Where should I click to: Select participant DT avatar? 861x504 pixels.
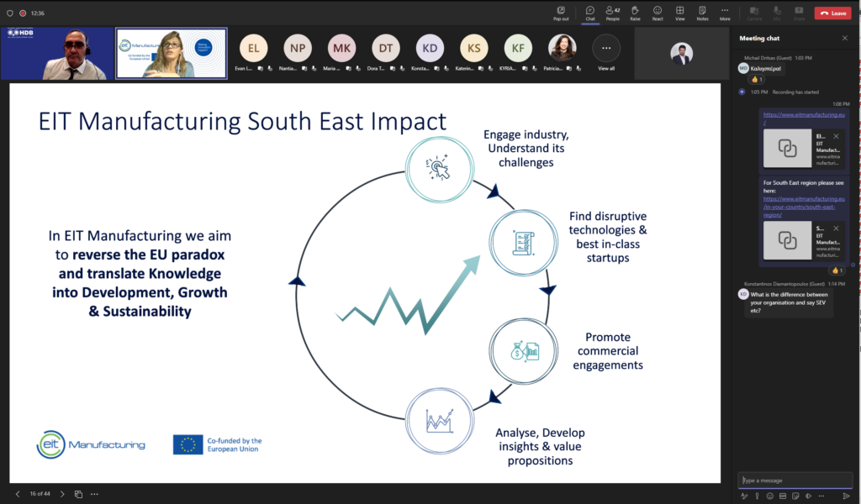(x=385, y=48)
